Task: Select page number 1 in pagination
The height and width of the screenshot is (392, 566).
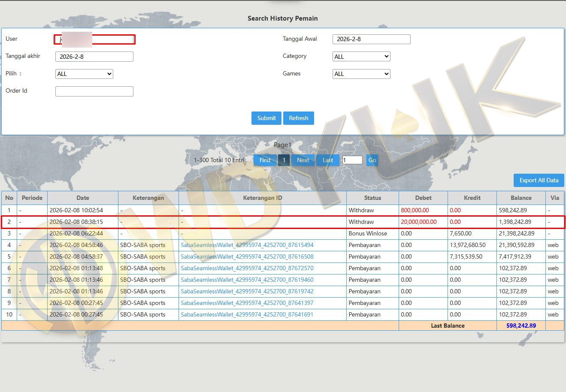Action: tap(284, 160)
